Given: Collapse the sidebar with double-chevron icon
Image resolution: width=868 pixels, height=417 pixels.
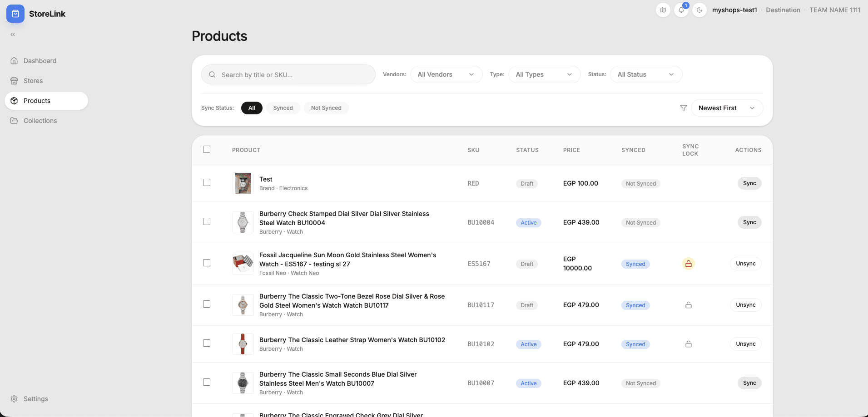Looking at the screenshot, I should click(13, 34).
